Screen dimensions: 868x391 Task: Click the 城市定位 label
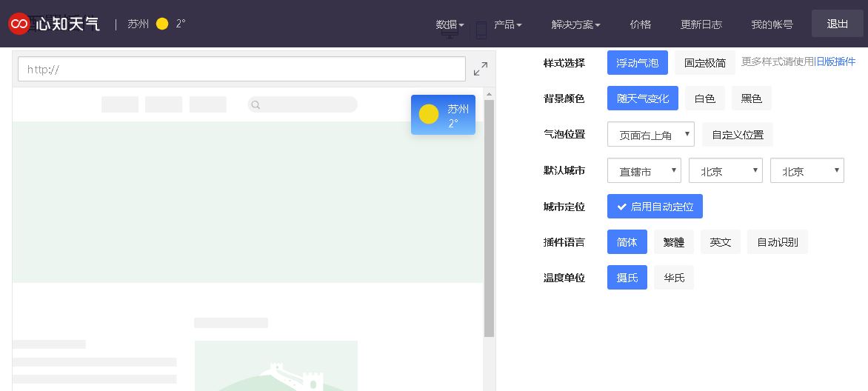point(564,207)
